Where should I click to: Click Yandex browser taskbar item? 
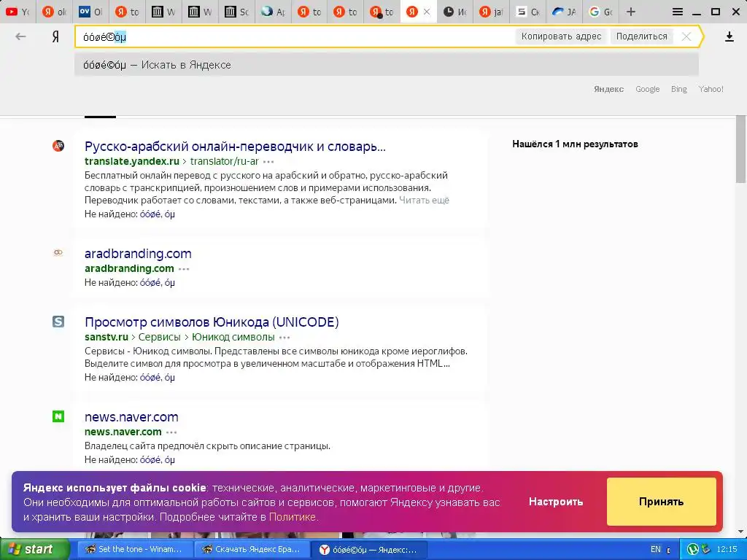[368, 550]
